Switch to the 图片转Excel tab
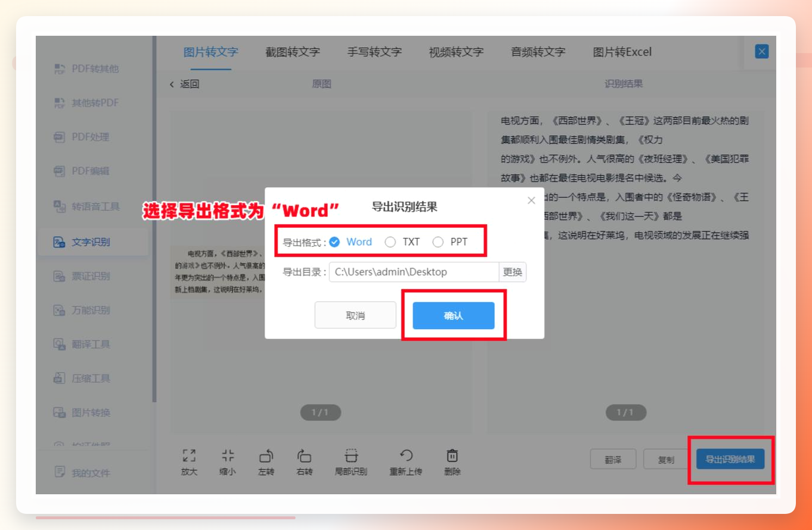812x530 pixels. point(622,52)
